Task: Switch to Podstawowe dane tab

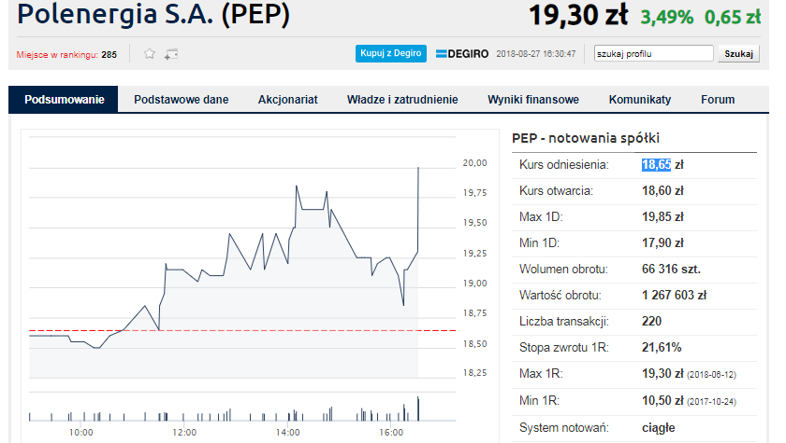Action: click(181, 99)
